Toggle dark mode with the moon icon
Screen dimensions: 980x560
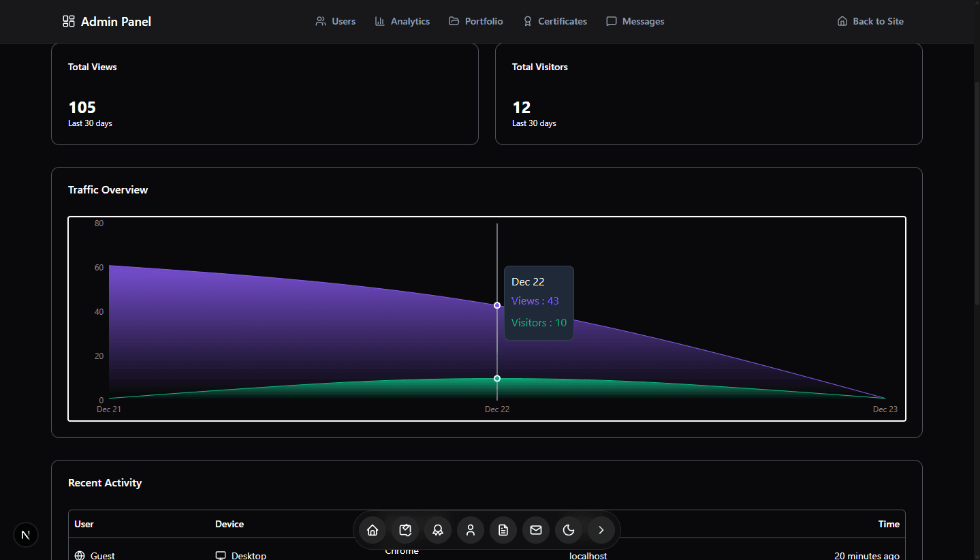pos(569,530)
